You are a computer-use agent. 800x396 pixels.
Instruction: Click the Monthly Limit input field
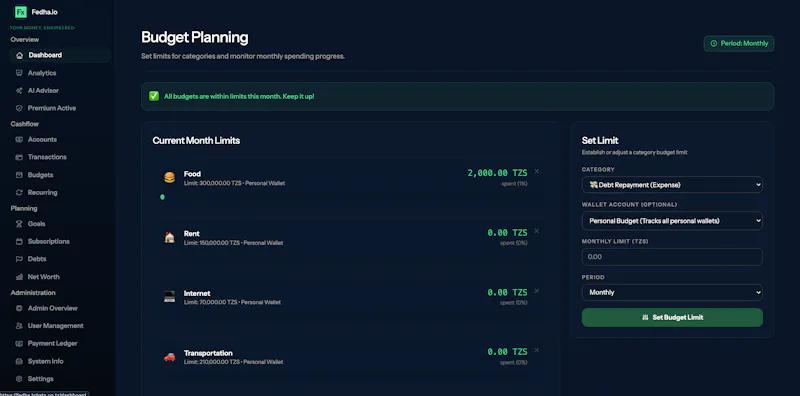pyautogui.click(x=672, y=257)
